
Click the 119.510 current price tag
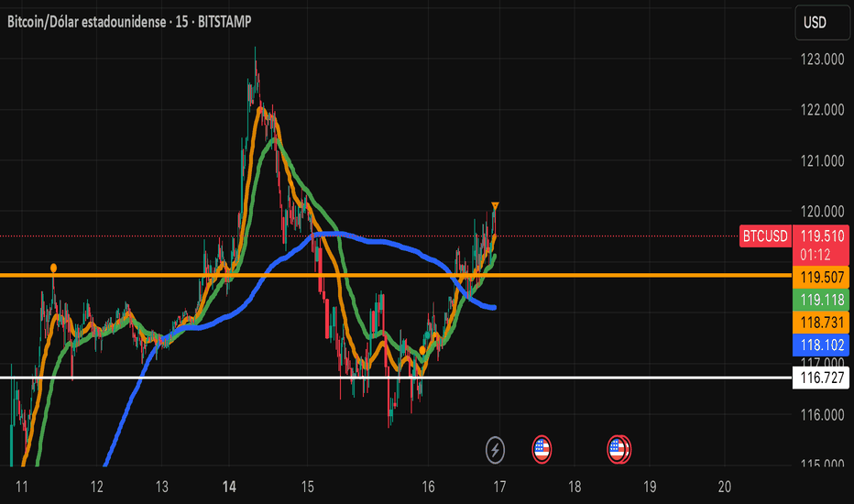822,236
